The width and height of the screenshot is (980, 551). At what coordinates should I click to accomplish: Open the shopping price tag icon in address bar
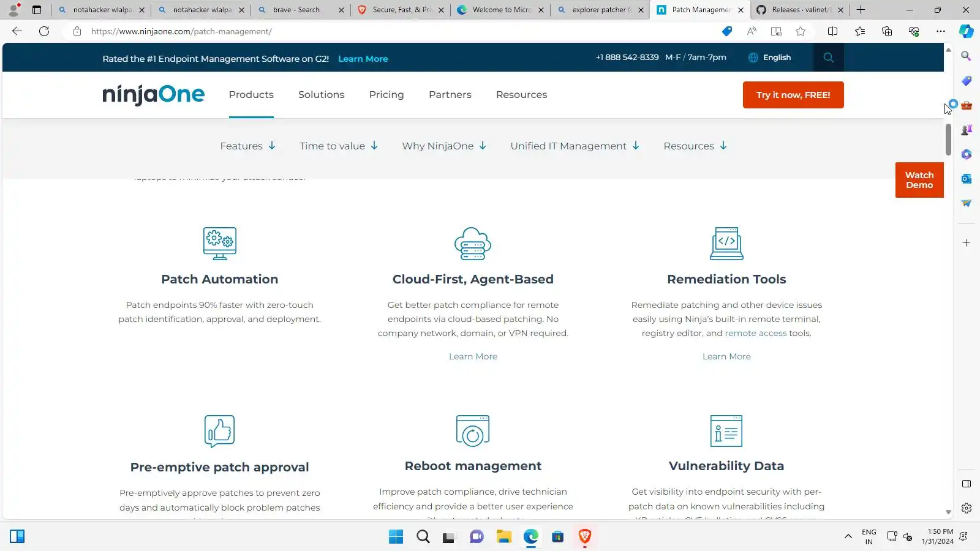coord(727,31)
